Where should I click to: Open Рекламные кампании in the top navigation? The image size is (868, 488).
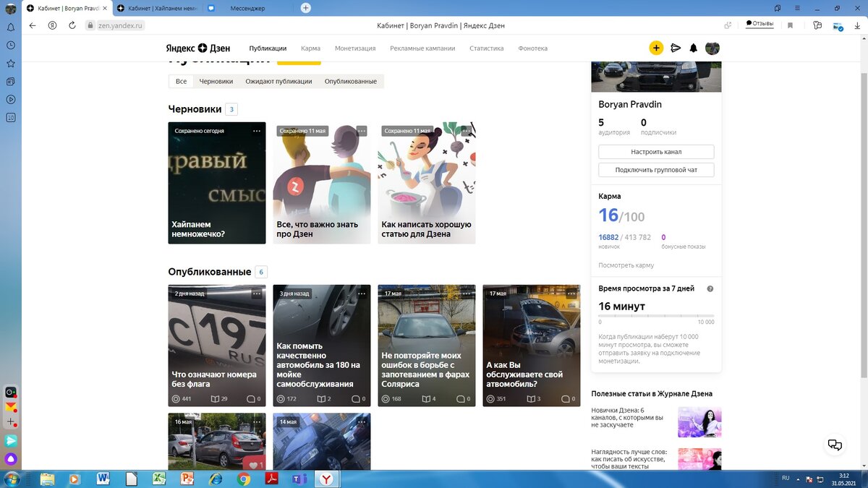click(x=422, y=48)
